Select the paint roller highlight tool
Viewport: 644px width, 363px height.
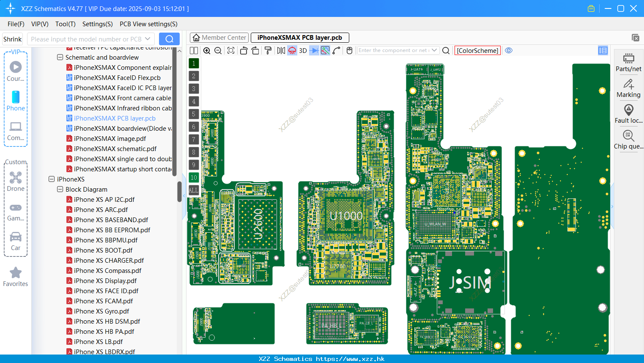[268, 51]
